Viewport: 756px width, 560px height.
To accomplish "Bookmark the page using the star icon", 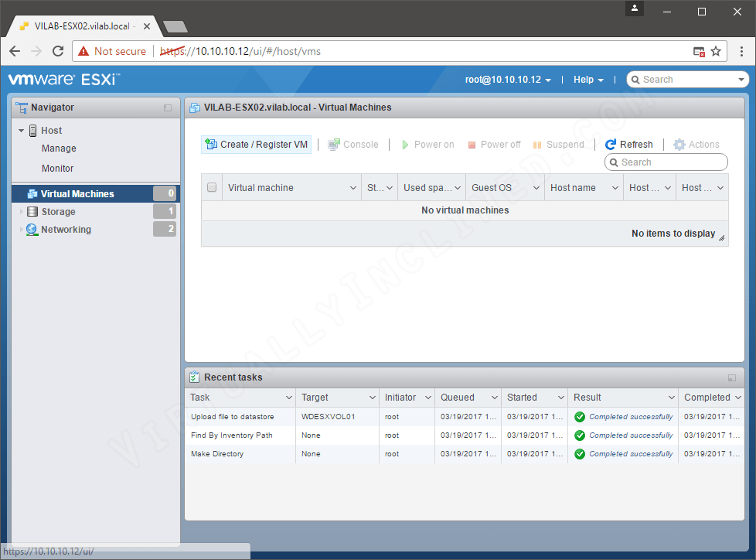I will point(716,51).
